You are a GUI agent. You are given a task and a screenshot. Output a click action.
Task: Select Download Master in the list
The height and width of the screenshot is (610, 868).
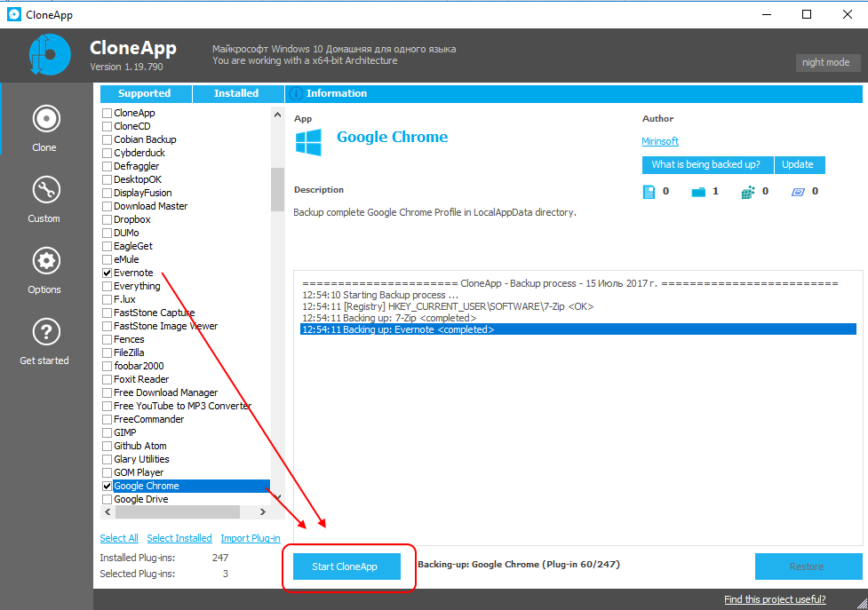[150, 206]
